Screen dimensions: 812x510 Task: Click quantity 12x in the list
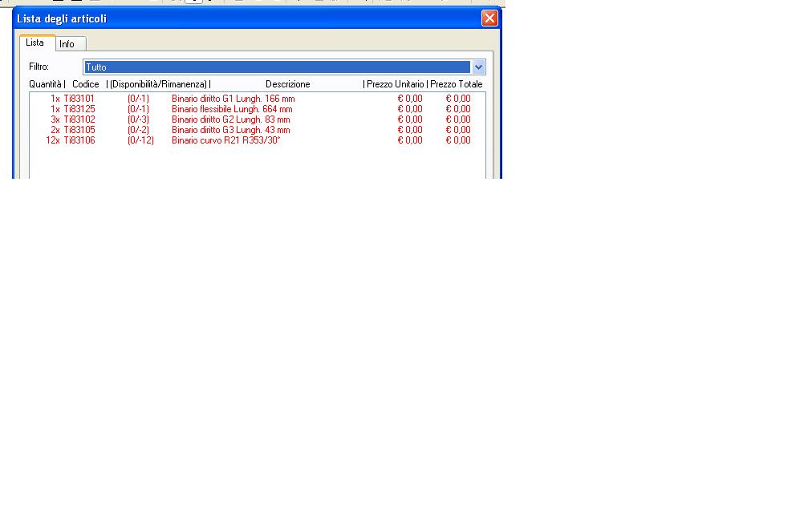pos(53,140)
